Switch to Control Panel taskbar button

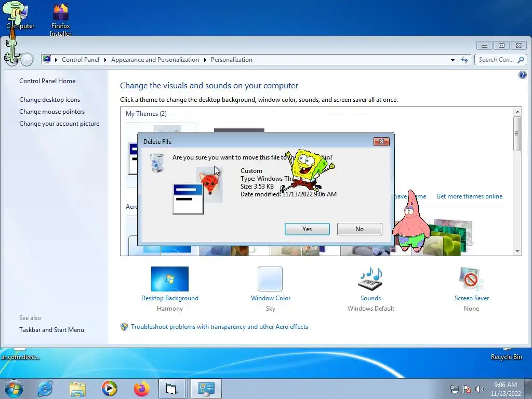pyautogui.click(x=206, y=389)
